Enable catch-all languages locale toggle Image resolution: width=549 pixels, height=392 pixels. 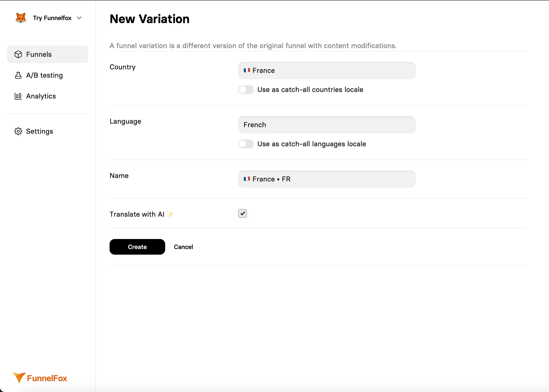pos(246,144)
